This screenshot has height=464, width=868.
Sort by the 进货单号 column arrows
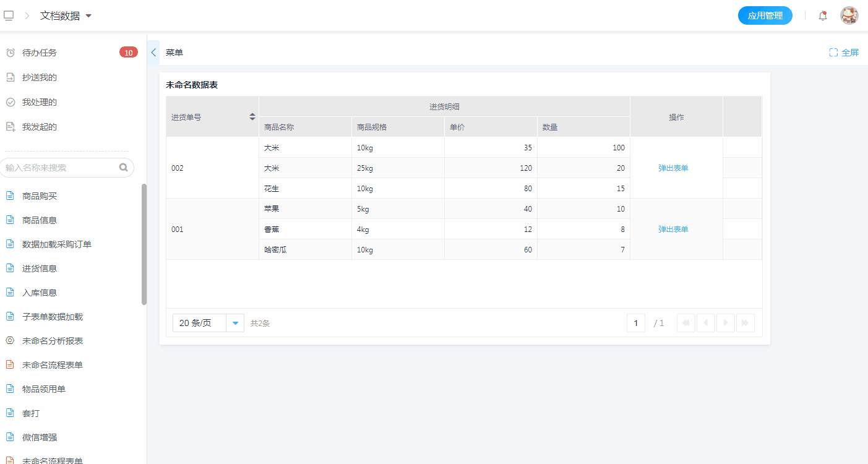coord(252,116)
